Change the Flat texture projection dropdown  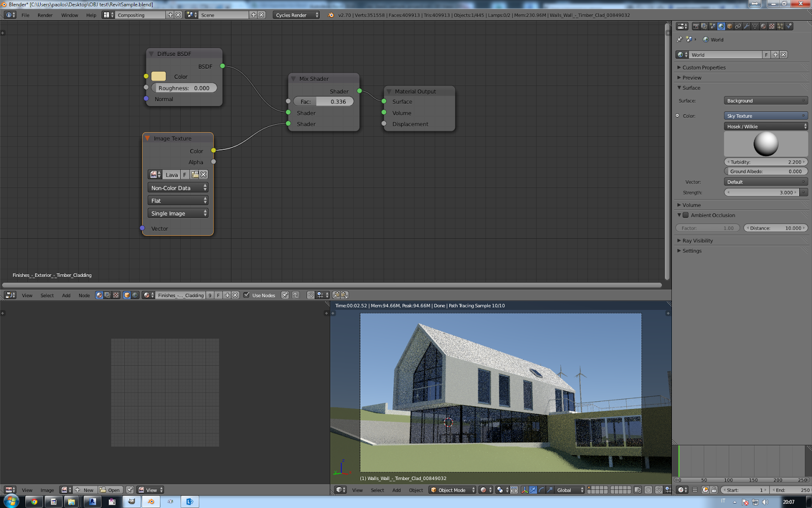(178, 200)
